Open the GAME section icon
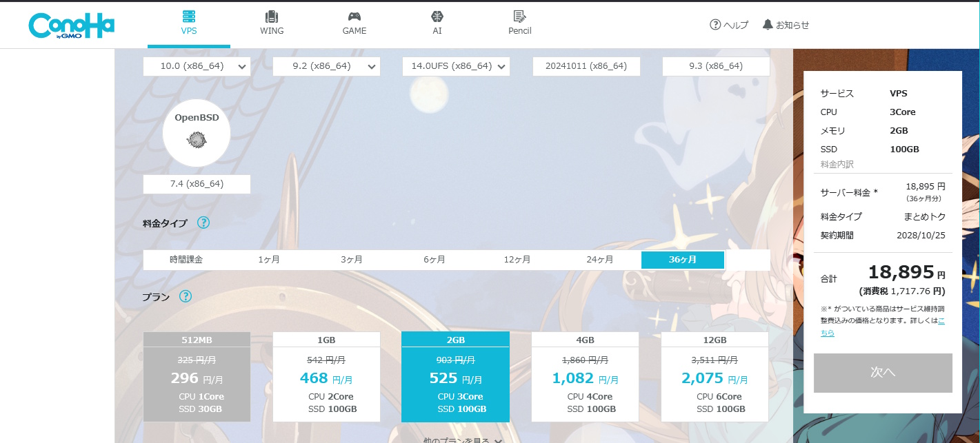 (x=354, y=17)
